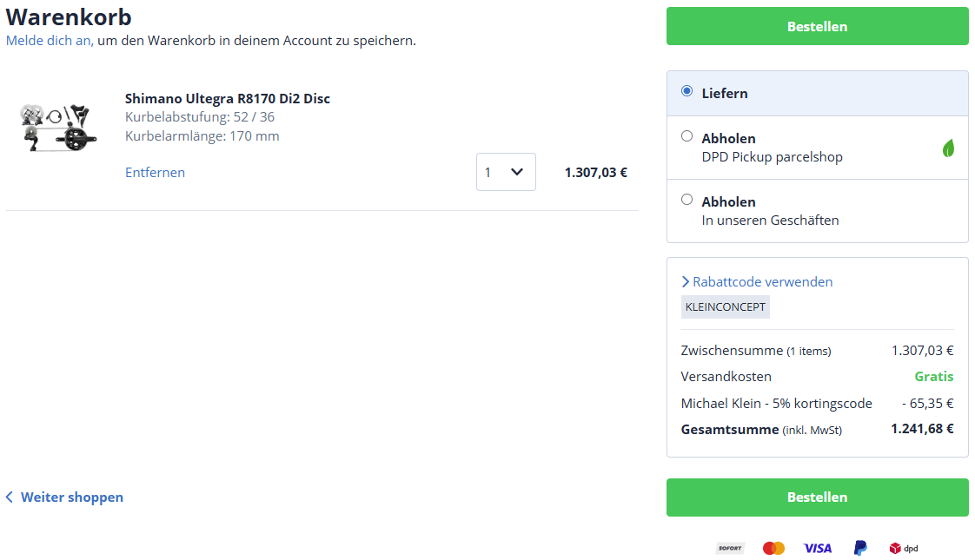Click the VISA payment logo
Screen dimensions: 975x560
tap(817, 548)
